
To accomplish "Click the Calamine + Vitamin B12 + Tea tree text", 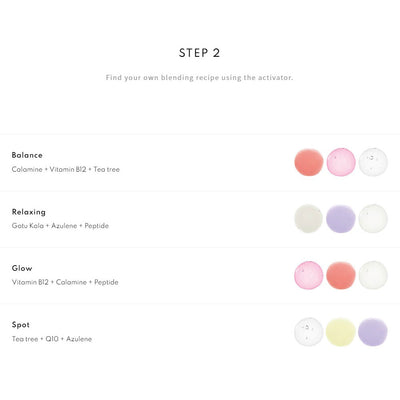I will coord(66,169).
